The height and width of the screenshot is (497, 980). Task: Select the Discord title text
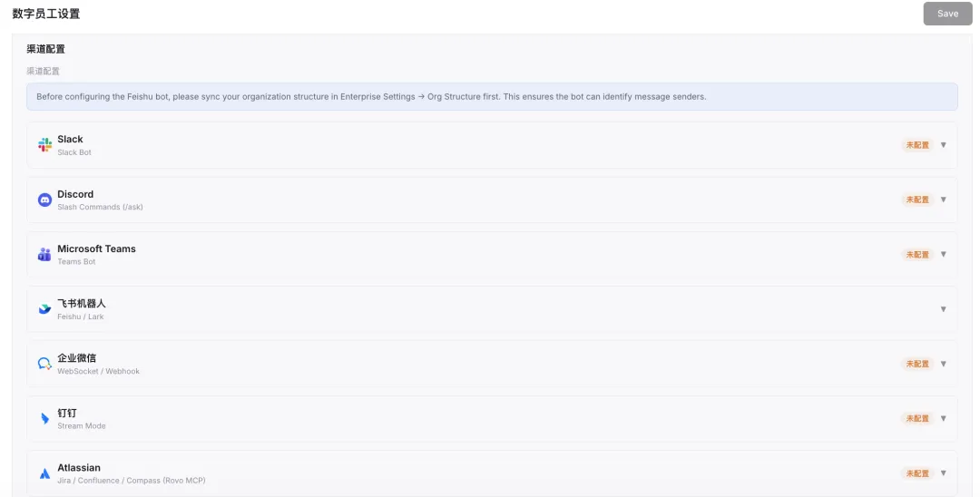pyautogui.click(x=75, y=194)
